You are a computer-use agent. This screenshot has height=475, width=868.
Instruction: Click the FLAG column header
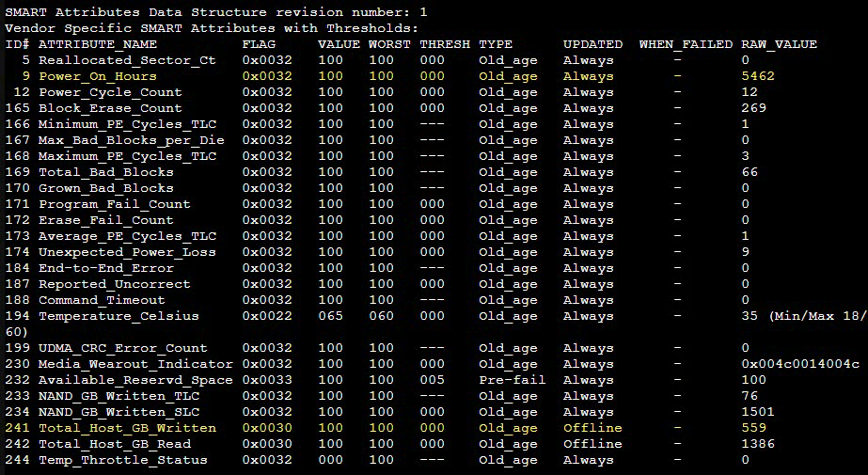259,44
